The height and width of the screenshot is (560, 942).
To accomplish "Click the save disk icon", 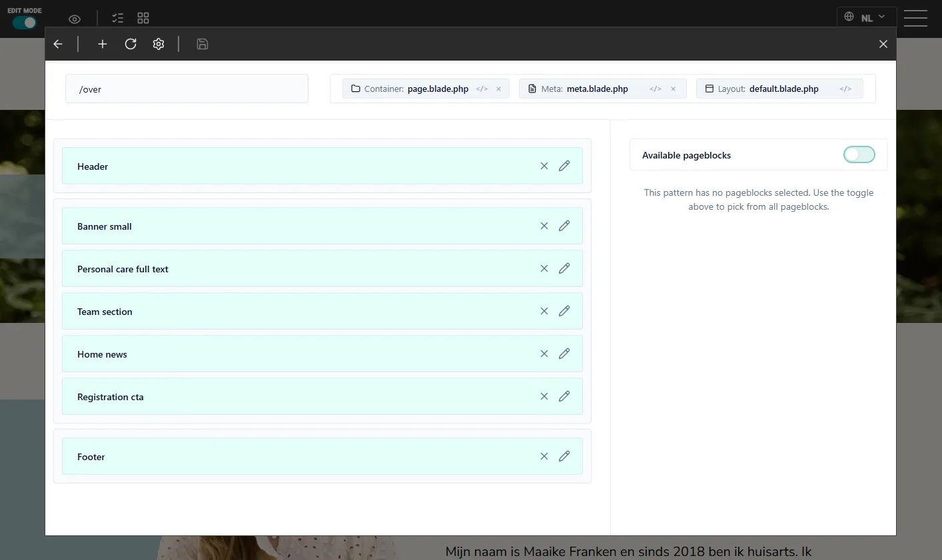I will click(x=203, y=44).
